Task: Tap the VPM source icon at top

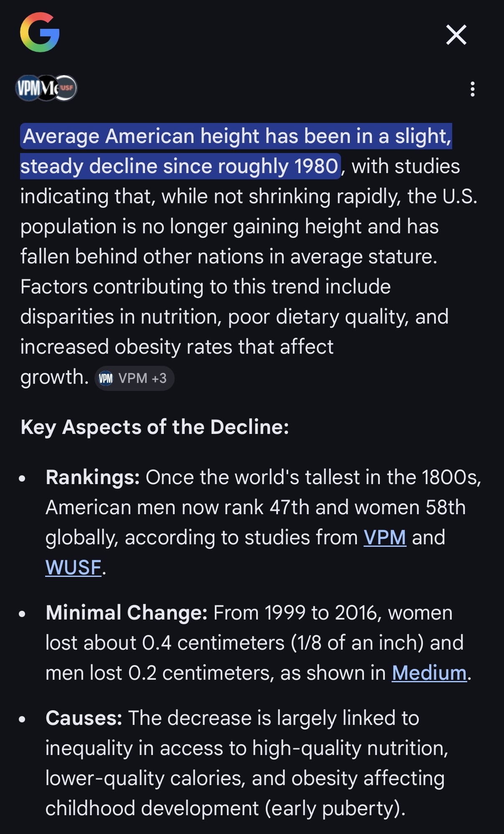Action: pyautogui.click(x=26, y=88)
